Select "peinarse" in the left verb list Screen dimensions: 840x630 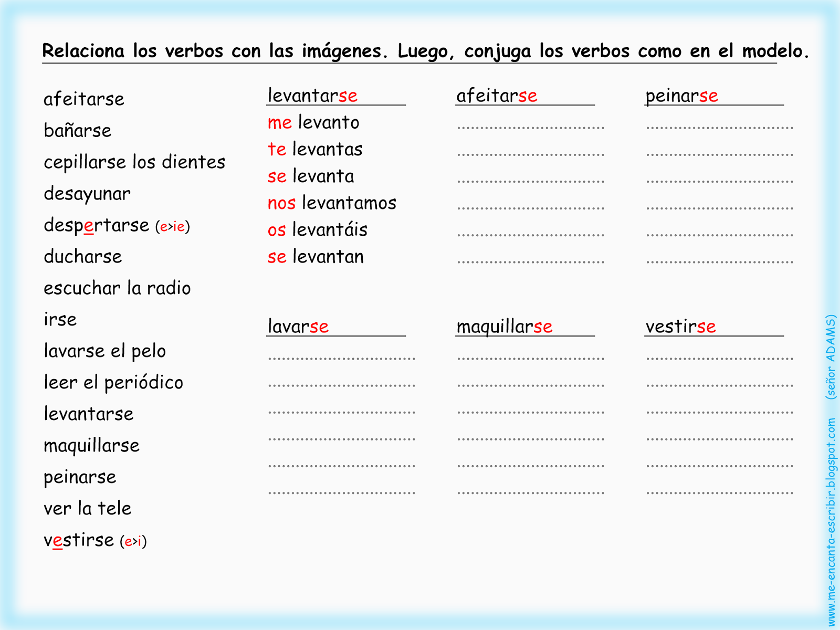80,478
